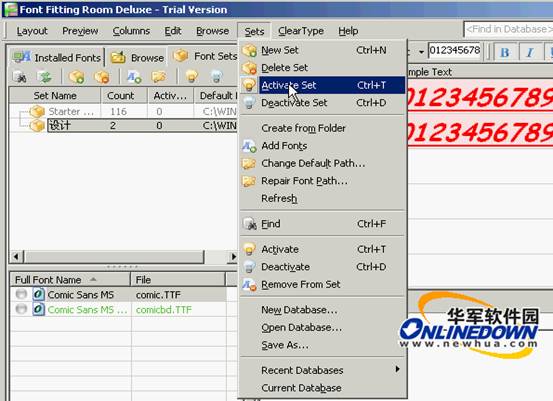Click Find in Database search field
The height and width of the screenshot is (401, 553).
click(508, 29)
